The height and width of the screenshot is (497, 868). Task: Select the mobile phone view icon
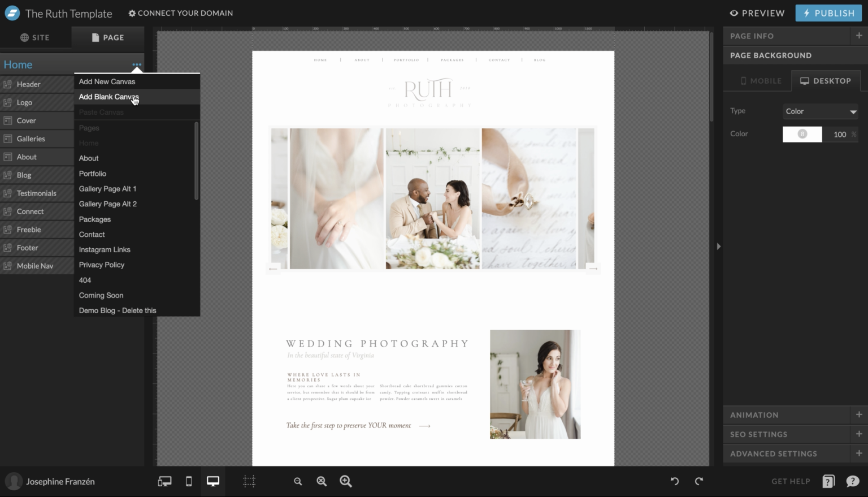188,481
